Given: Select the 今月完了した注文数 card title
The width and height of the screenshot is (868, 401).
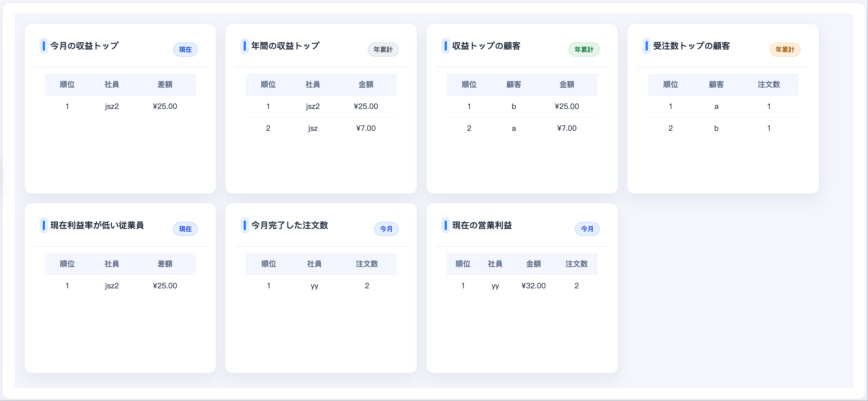Looking at the screenshot, I should [289, 225].
